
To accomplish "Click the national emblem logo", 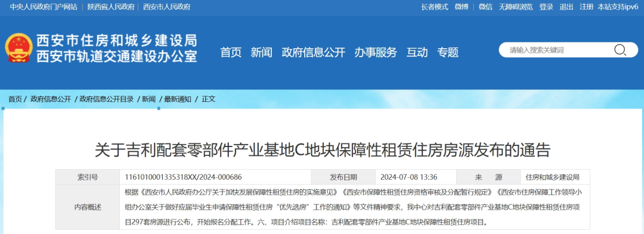I will click(x=19, y=48).
